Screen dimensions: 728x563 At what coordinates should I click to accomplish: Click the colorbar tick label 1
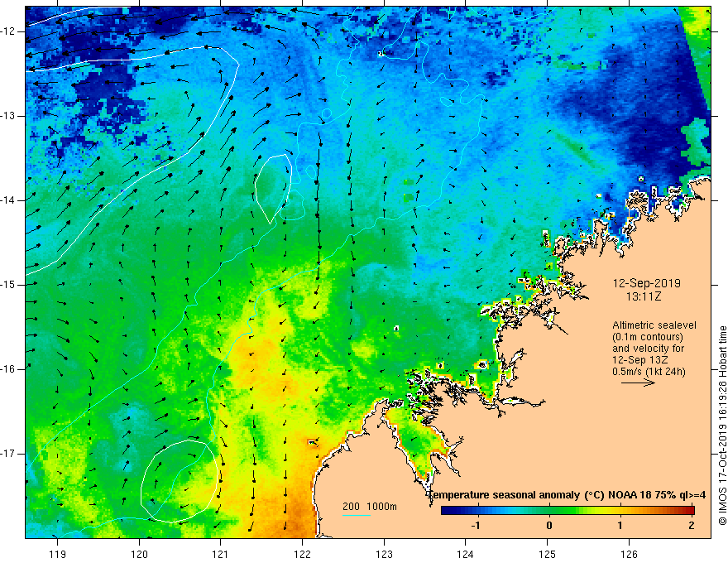coord(620,526)
